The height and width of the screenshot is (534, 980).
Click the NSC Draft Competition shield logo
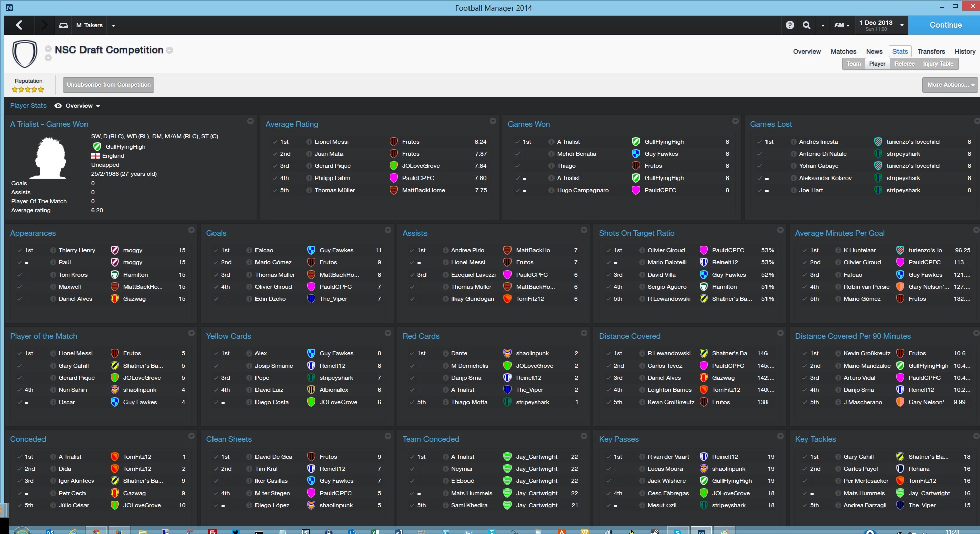tap(25, 54)
